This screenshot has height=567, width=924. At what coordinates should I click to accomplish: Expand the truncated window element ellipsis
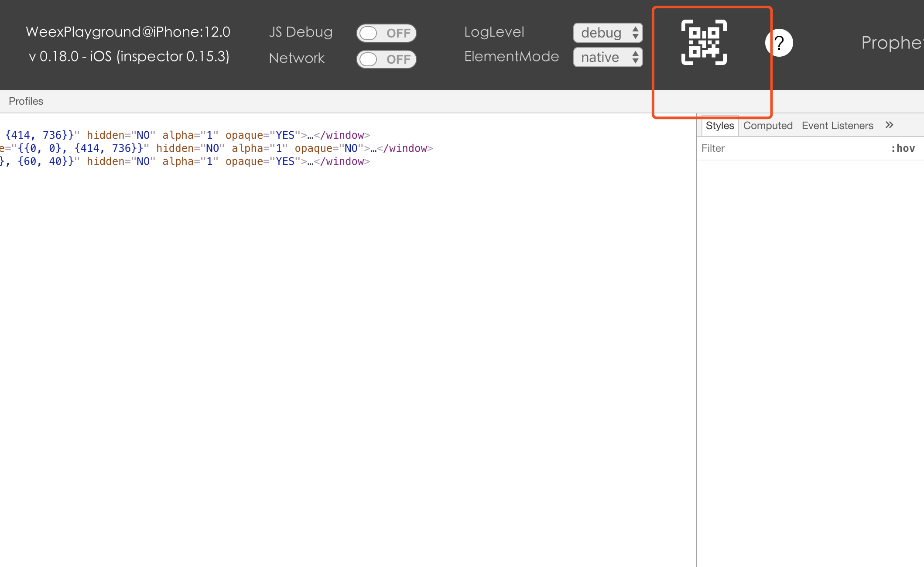point(310,136)
